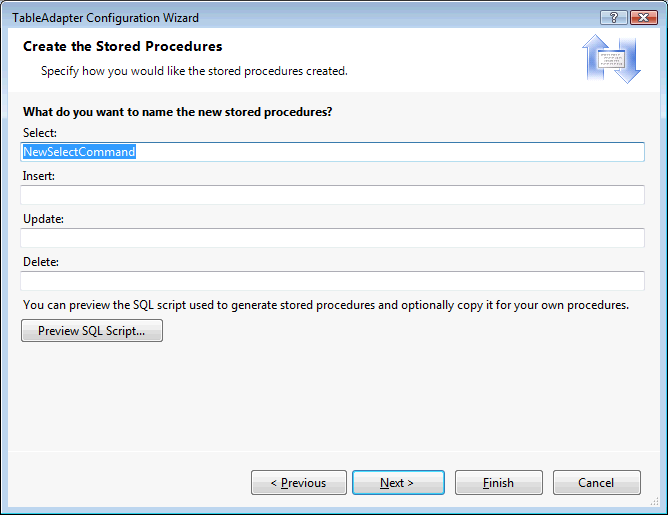Click the "Delete:" label
Image resolution: width=668 pixels, height=515 pixels.
coord(41,262)
